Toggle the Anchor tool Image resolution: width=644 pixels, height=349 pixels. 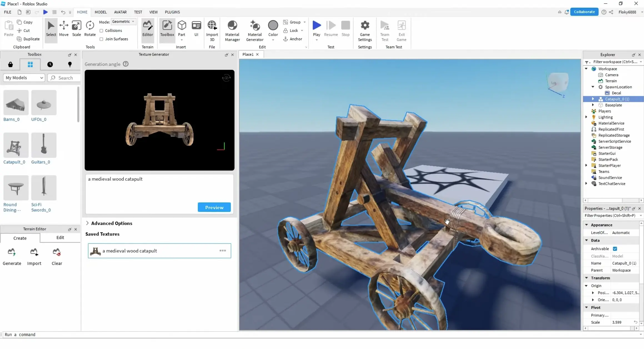(293, 39)
